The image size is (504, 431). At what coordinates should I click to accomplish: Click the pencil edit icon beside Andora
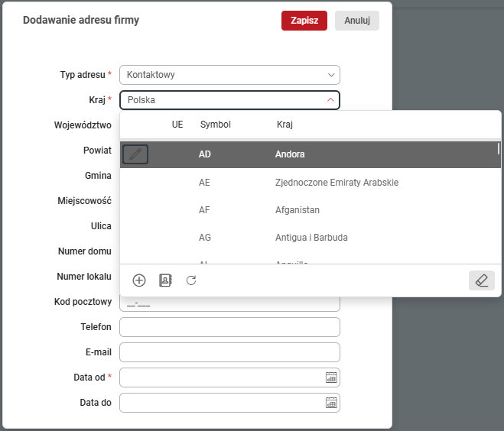click(135, 154)
